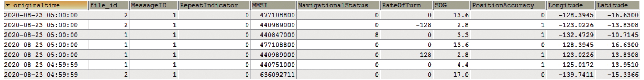
Task: Select the RateOfTurn column header
Action: [x=407, y=5]
